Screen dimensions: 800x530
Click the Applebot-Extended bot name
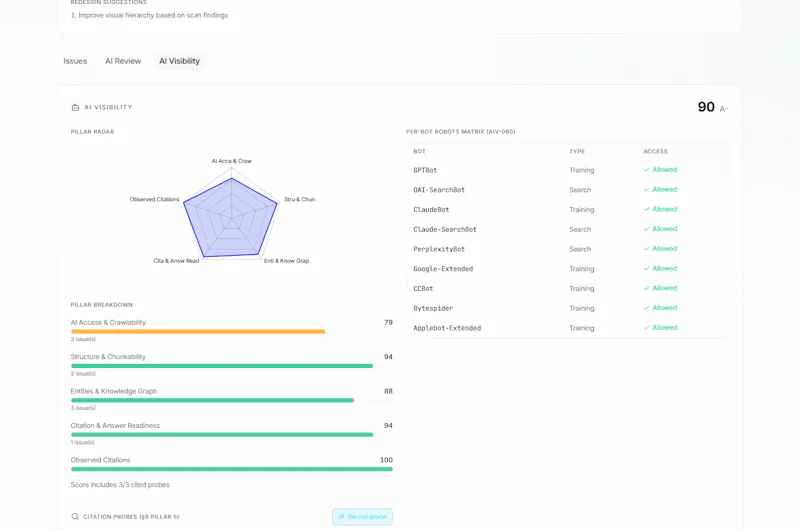click(447, 328)
